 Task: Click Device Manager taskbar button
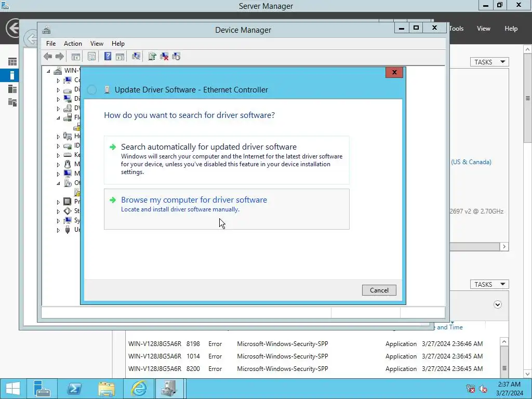point(169,389)
